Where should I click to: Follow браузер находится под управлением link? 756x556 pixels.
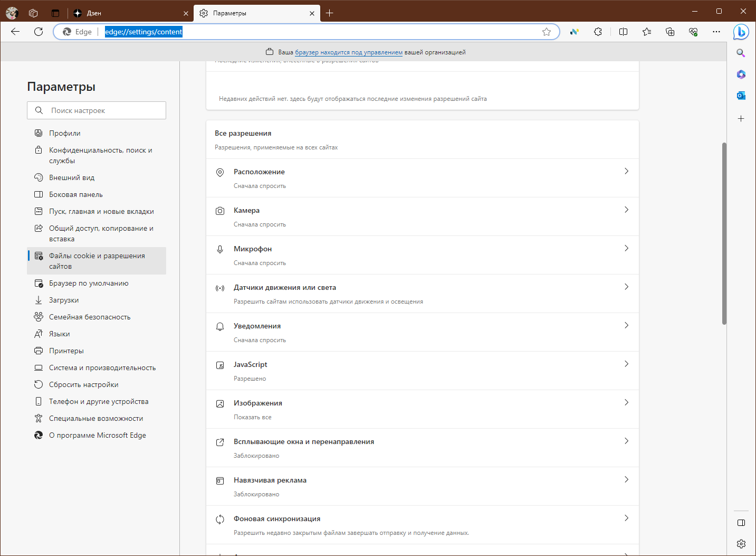coord(349,52)
